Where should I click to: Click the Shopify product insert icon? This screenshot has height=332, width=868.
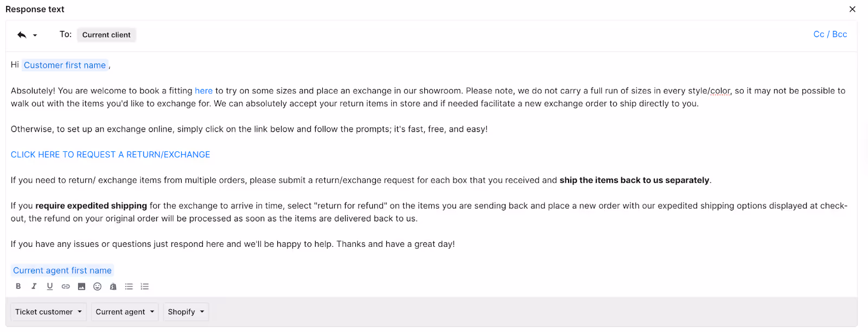pos(113,286)
